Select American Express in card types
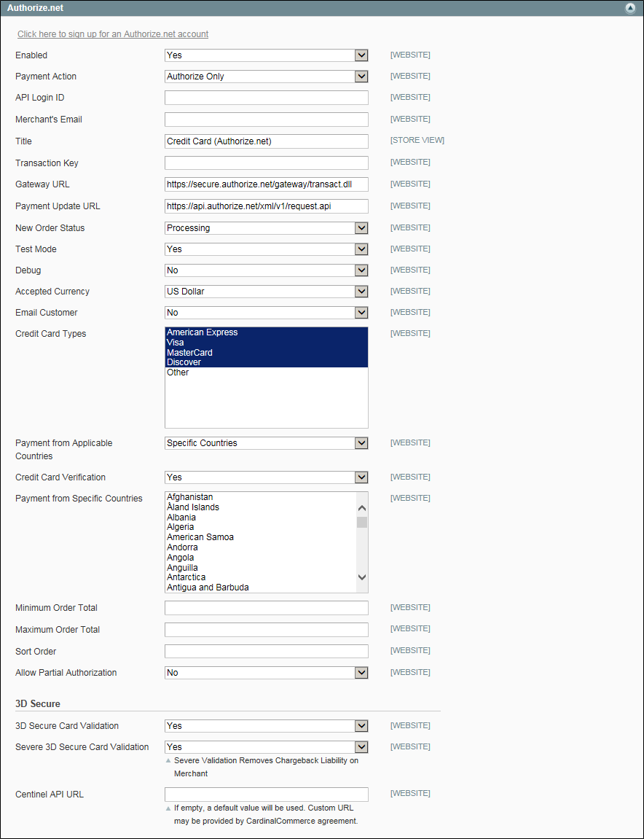The image size is (644, 839). 267,332
